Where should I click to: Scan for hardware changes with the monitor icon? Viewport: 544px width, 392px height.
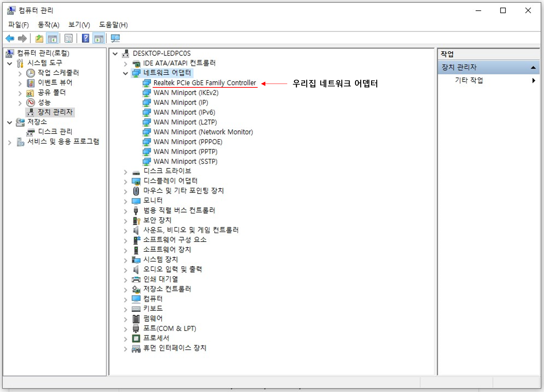[x=115, y=38]
